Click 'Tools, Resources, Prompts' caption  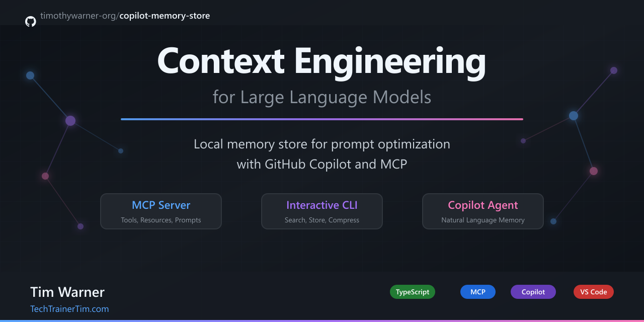161,220
